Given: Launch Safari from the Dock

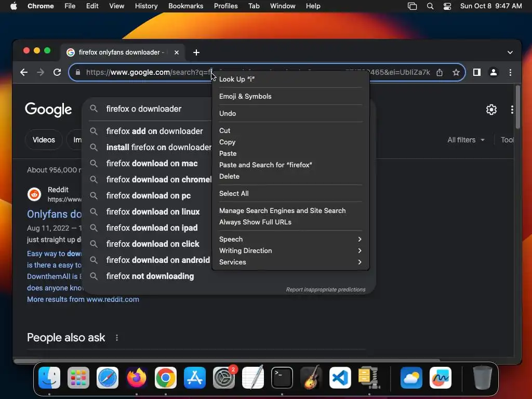Looking at the screenshot, I should click(x=108, y=378).
